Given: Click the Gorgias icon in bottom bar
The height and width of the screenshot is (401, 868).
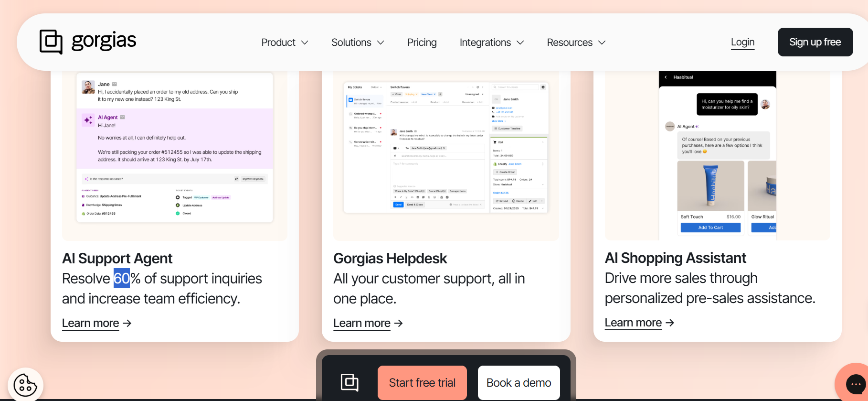Looking at the screenshot, I should [349, 382].
